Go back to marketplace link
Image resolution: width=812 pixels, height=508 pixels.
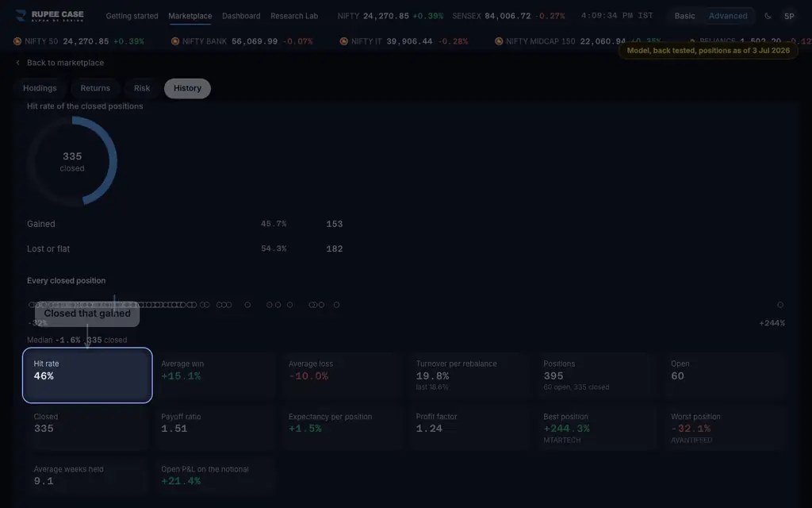[x=65, y=63]
